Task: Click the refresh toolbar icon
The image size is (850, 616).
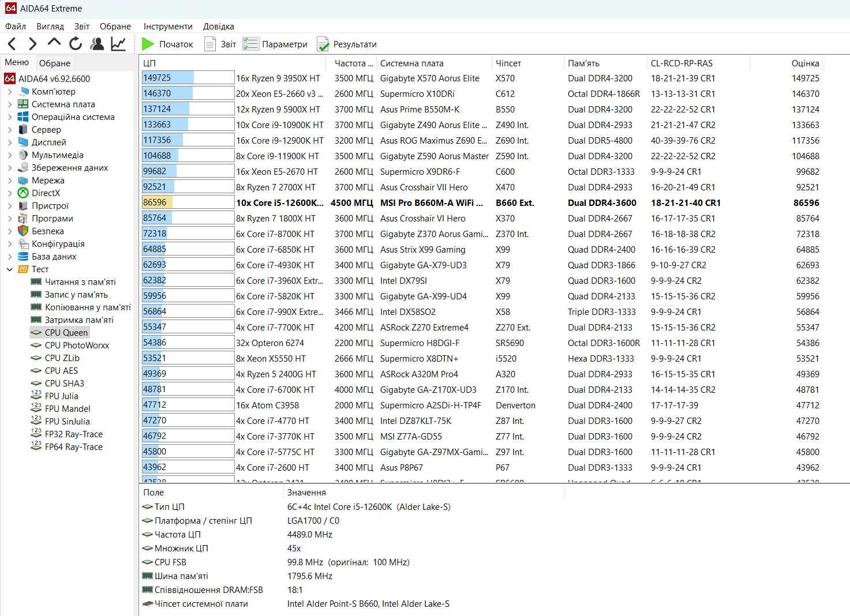Action: [x=76, y=44]
